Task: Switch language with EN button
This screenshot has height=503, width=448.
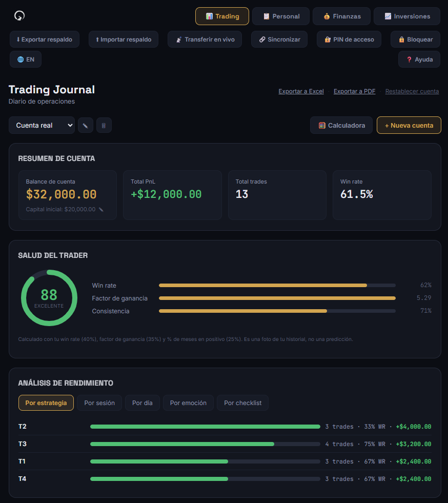Action: pyautogui.click(x=26, y=59)
